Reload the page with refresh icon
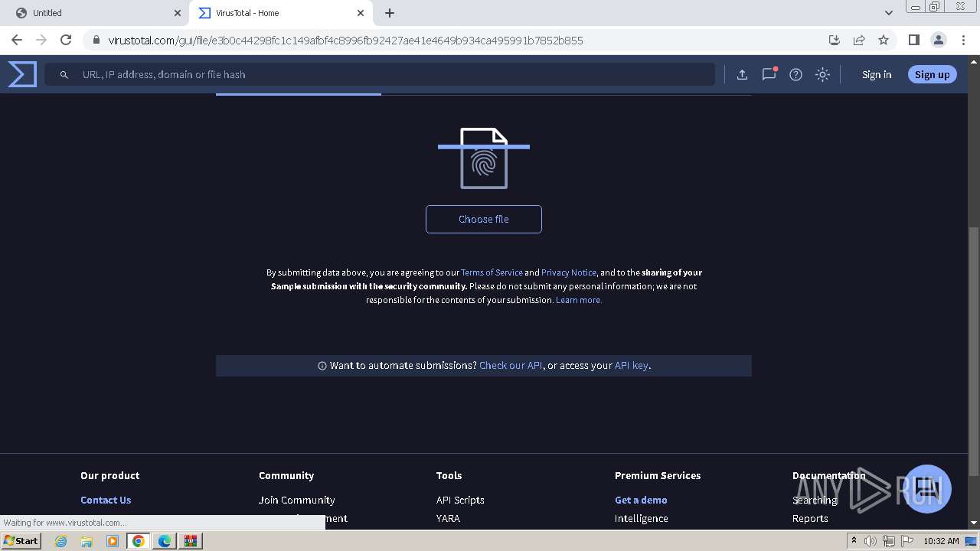This screenshot has height=551, width=980. click(x=66, y=40)
